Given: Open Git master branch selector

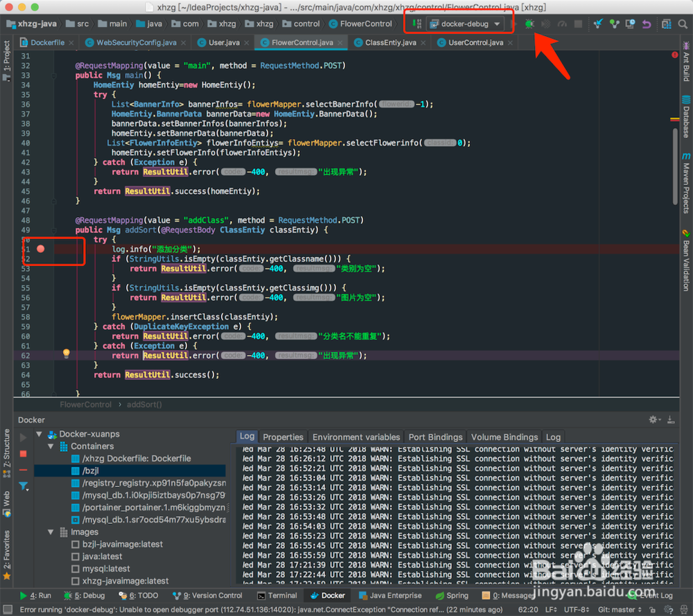Looking at the screenshot, I should [620, 610].
